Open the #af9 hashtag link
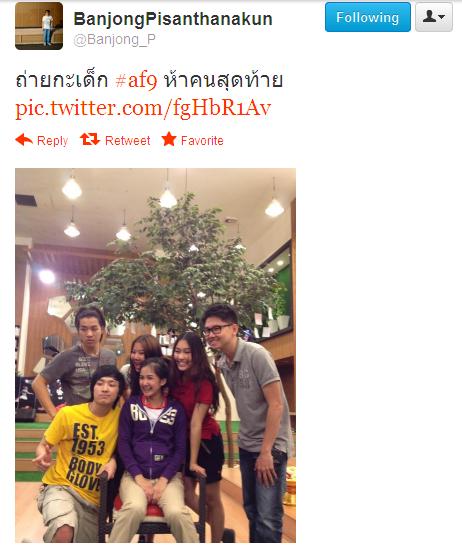The image size is (462, 555). [136, 81]
